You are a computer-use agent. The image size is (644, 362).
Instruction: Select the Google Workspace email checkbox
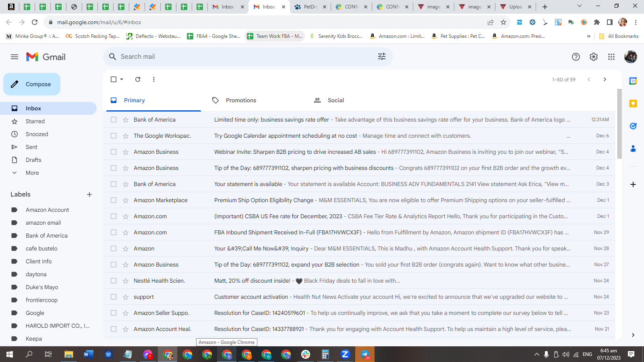pos(114,136)
